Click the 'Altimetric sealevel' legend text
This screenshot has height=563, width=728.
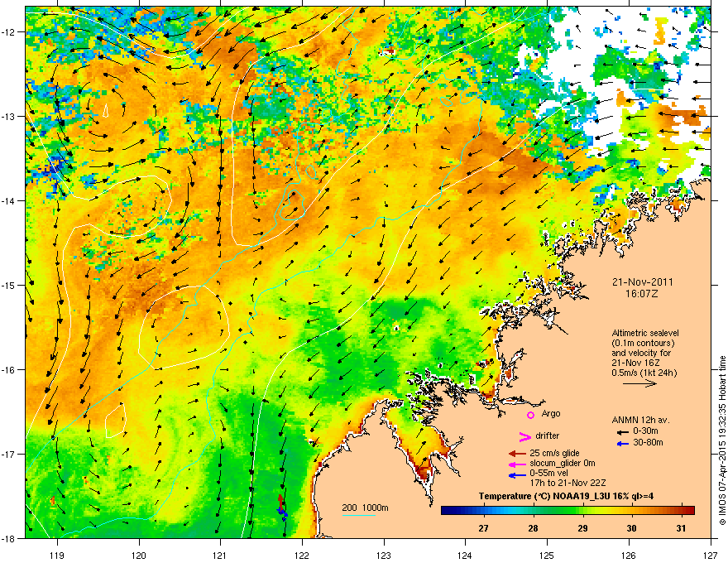(x=645, y=333)
